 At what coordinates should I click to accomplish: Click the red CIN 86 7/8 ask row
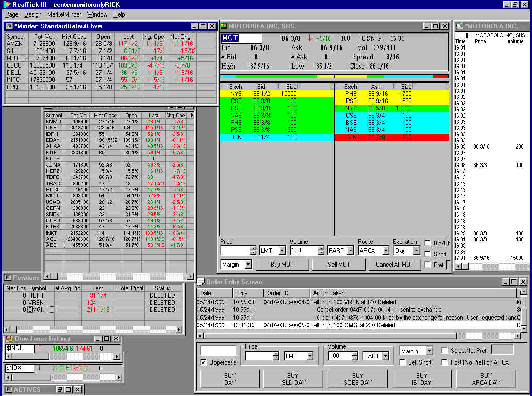(392, 137)
